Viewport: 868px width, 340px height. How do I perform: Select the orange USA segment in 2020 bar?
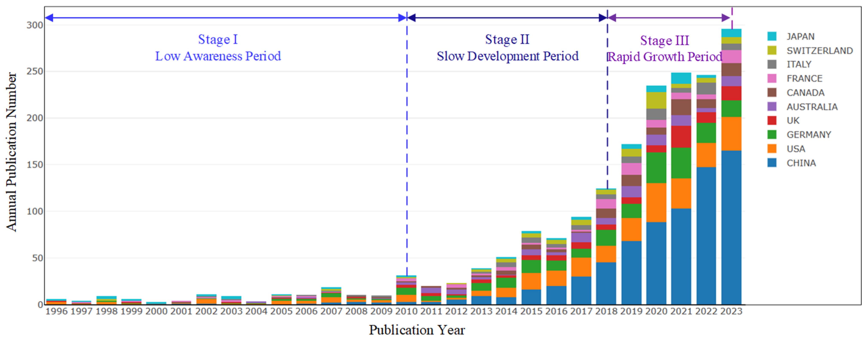pyautogui.click(x=656, y=202)
